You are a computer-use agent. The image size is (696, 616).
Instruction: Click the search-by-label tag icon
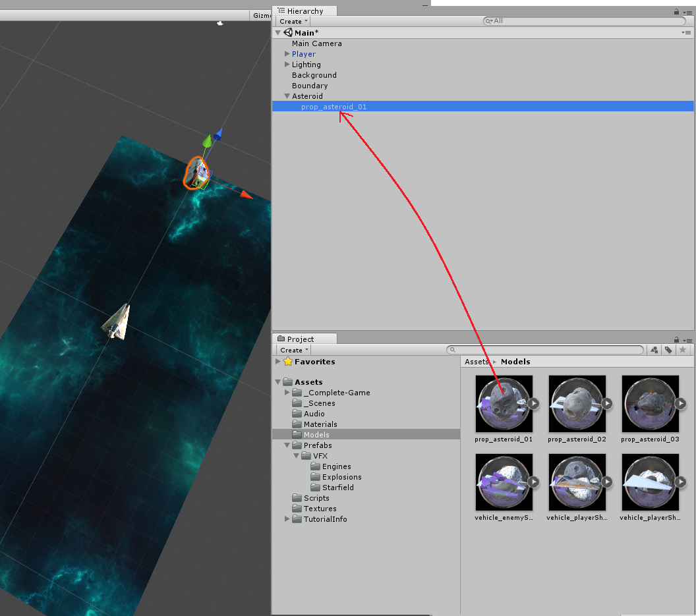(x=668, y=350)
